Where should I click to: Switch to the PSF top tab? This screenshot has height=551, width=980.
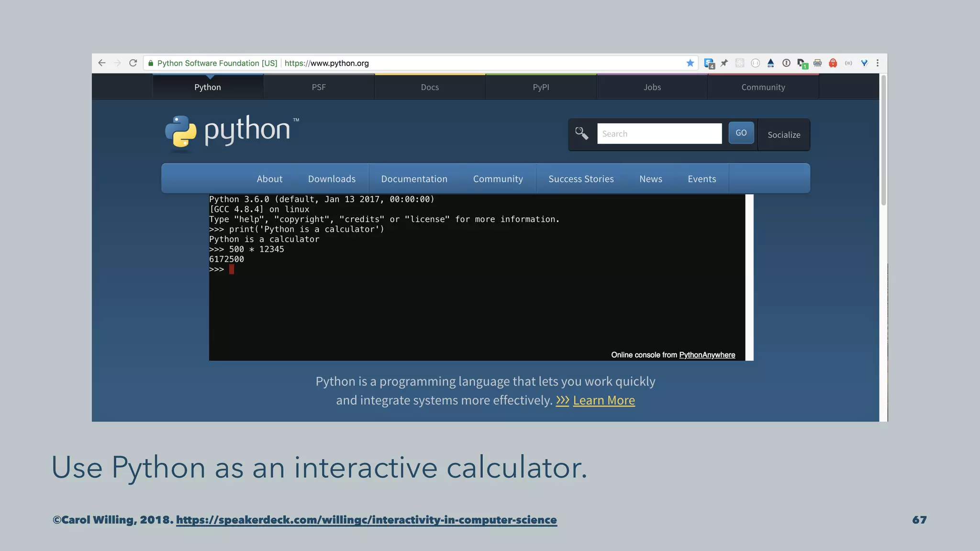pos(319,87)
